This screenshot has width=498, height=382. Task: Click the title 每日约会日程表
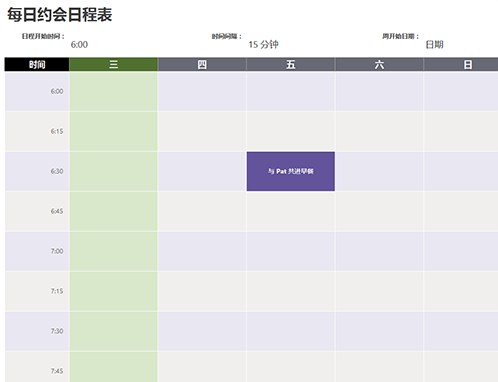(x=60, y=15)
